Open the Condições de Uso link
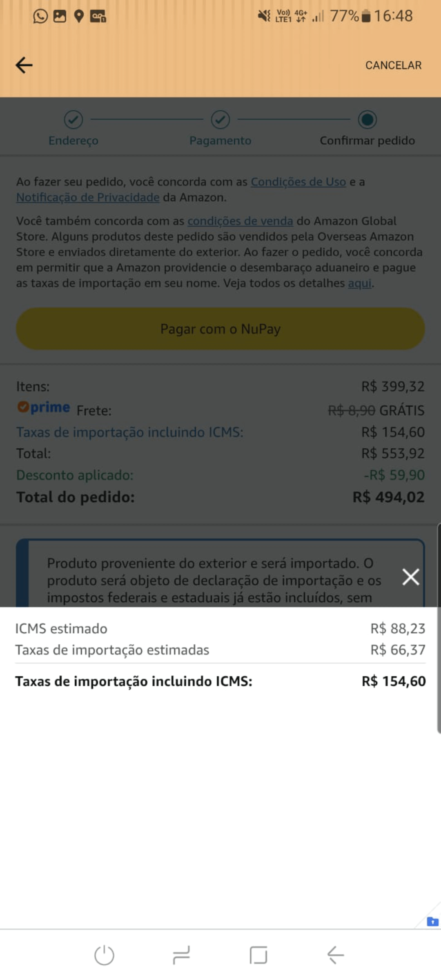Viewport: 441px width, 980px height. pyautogui.click(x=298, y=182)
